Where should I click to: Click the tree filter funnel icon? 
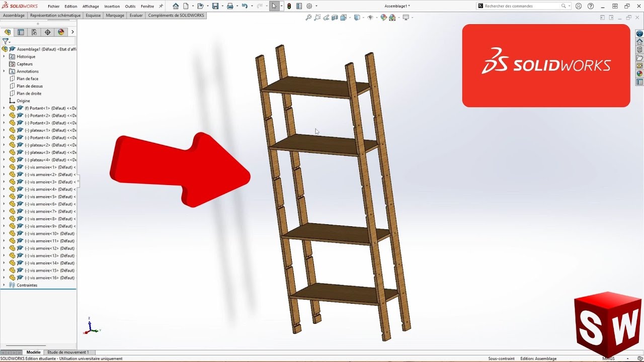(6, 41)
